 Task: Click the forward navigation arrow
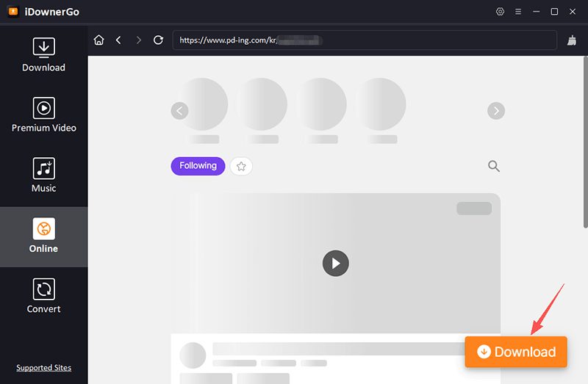[x=138, y=40]
